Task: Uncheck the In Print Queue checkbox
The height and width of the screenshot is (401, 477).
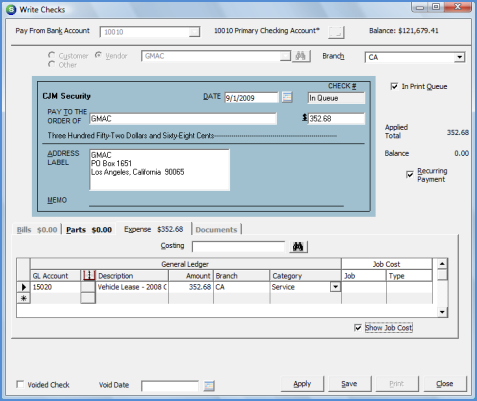Action: [x=394, y=86]
